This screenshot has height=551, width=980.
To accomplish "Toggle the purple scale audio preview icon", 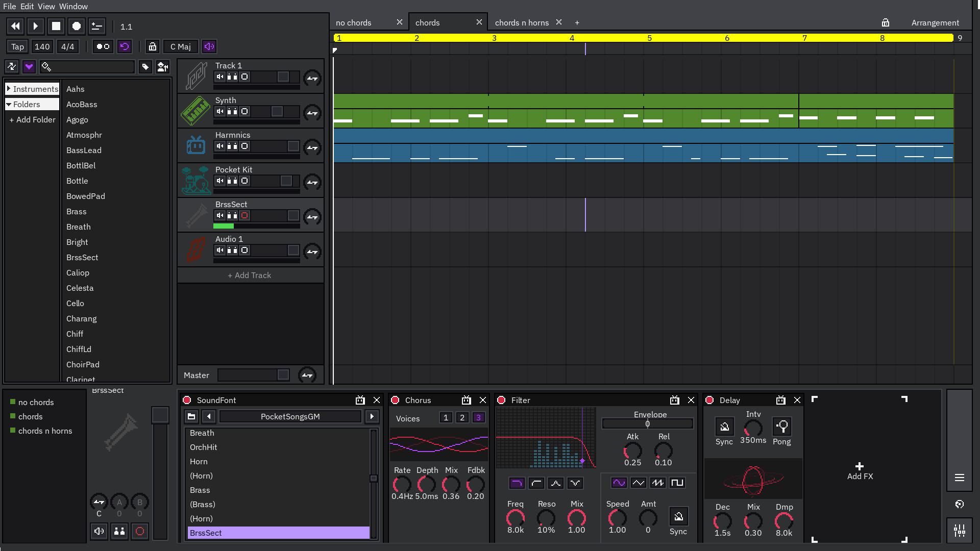I will point(209,46).
